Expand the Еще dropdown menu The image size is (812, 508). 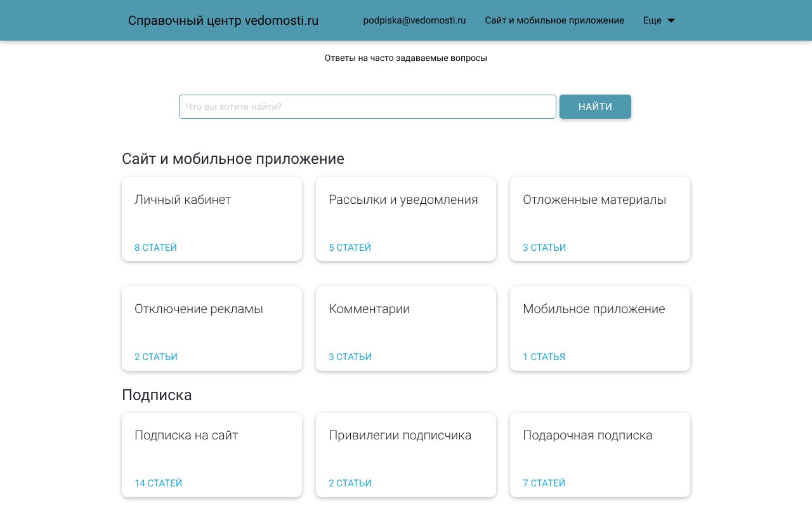[x=652, y=20]
